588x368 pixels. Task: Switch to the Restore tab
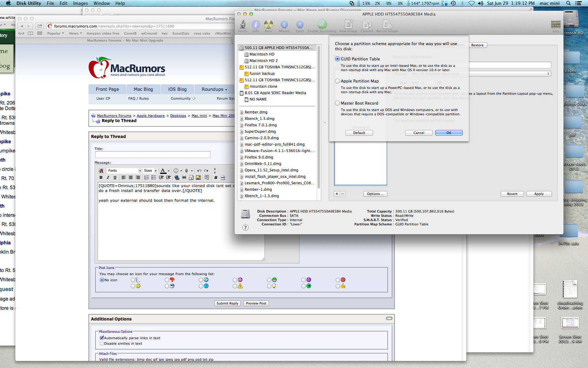click(477, 45)
